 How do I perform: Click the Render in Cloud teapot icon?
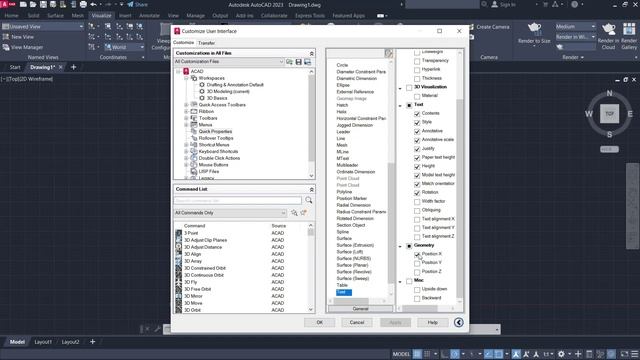tap(608, 29)
